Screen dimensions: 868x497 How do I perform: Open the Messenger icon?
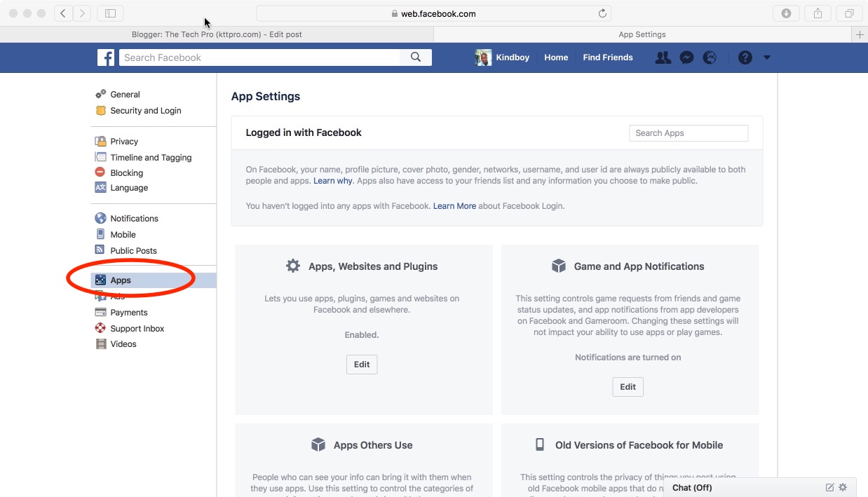tap(686, 57)
